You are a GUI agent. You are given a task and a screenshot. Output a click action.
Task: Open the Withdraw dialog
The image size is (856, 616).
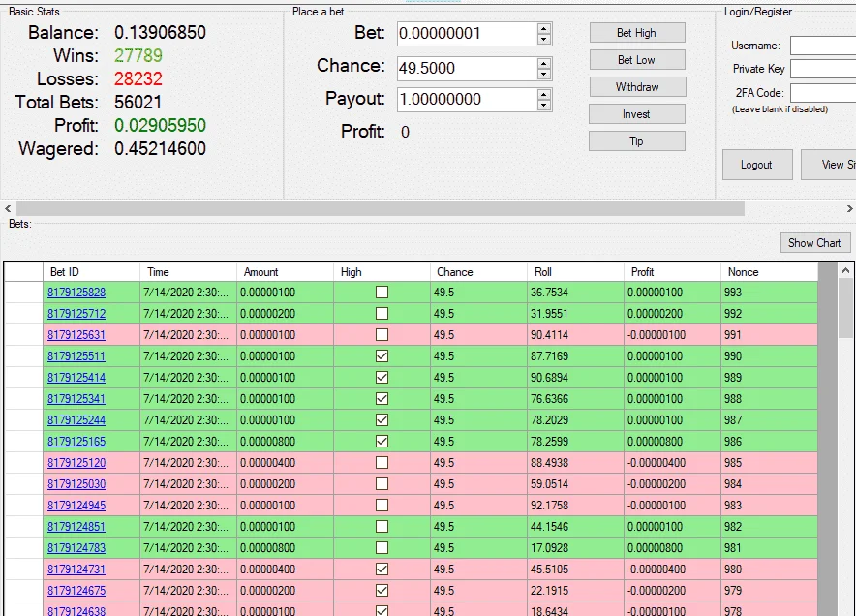click(637, 87)
